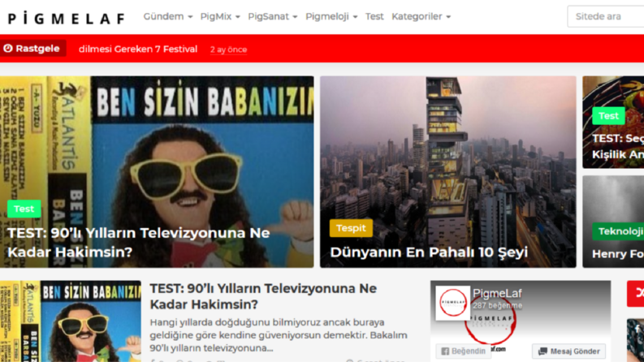Click the Teknoloji category tag
The image size is (644, 362).
coord(618,231)
